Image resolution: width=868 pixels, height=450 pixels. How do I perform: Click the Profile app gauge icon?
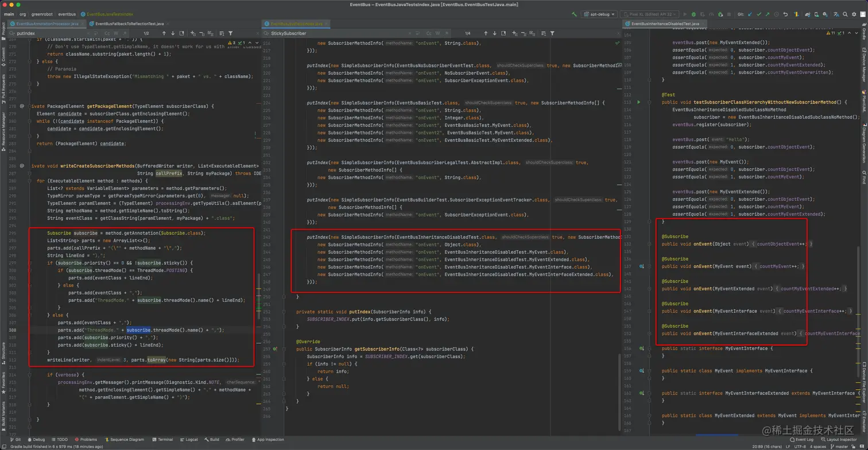(711, 14)
